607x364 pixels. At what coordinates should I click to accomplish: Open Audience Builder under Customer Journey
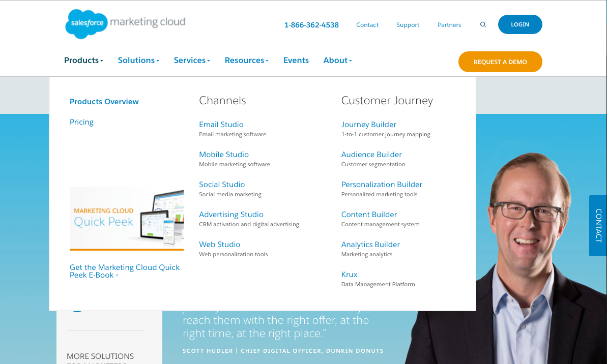pos(371,155)
